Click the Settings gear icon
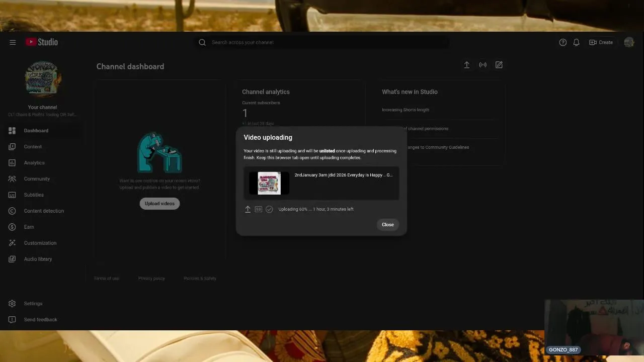644x362 pixels. pyautogui.click(x=12, y=304)
